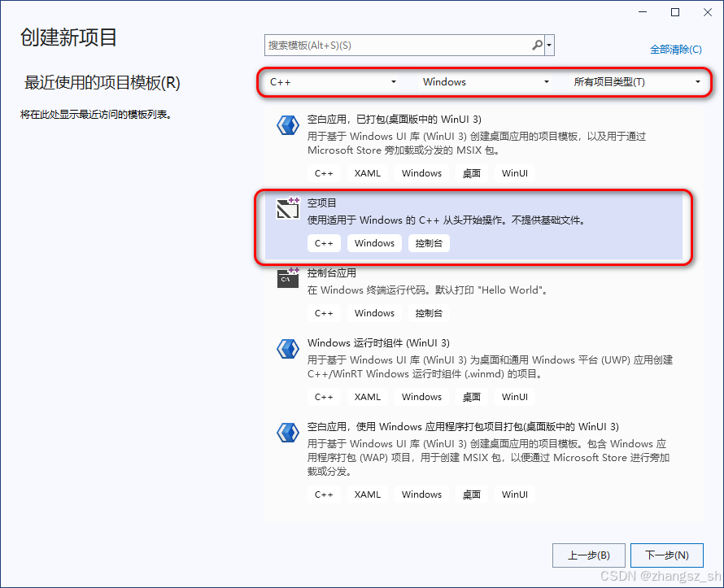Expand the search box dropdown arrow
724x588 pixels.
(x=548, y=45)
